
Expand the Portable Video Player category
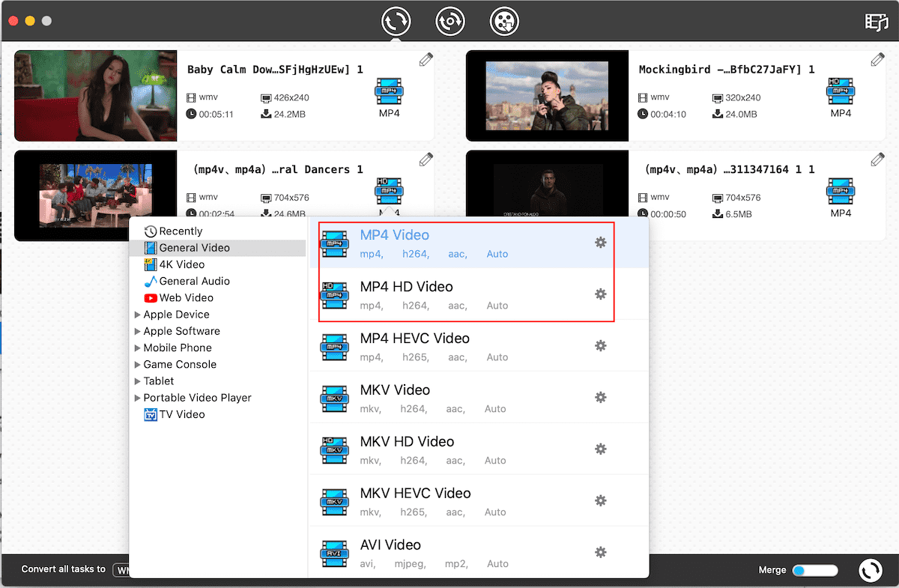(138, 398)
